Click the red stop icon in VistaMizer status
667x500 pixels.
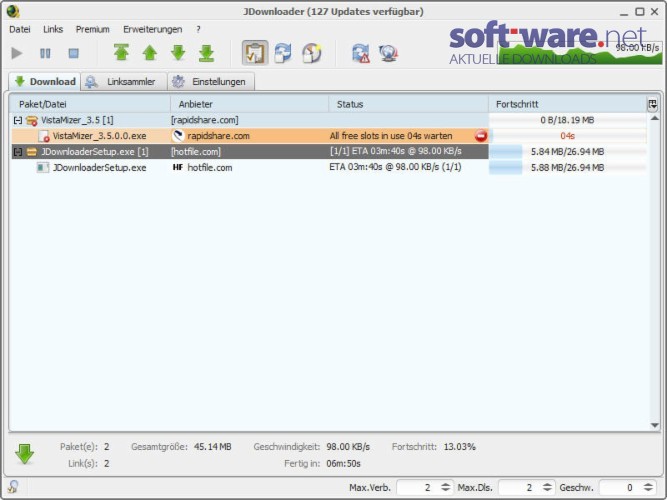click(x=481, y=136)
